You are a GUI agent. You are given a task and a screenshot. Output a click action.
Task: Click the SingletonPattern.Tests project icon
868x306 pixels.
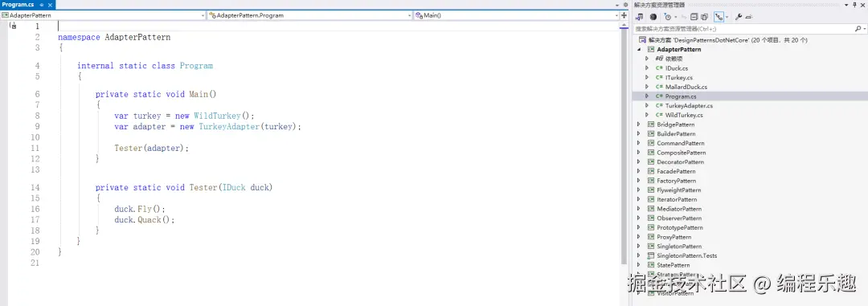(651, 255)
